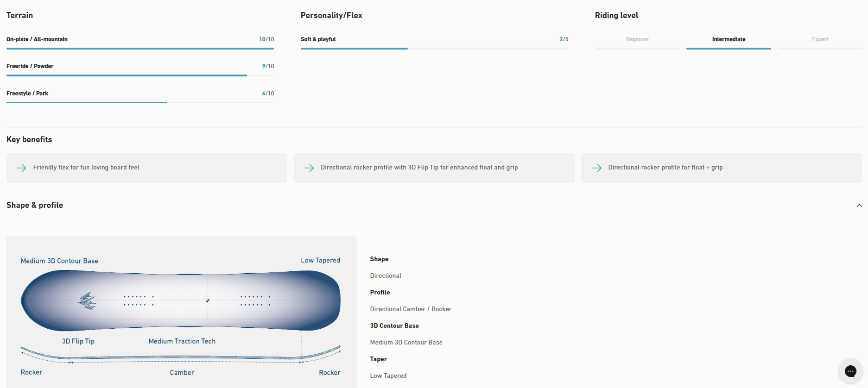Click the arrow beside Friendly flex benefit
868x388 pixels.
pos(21,168)
